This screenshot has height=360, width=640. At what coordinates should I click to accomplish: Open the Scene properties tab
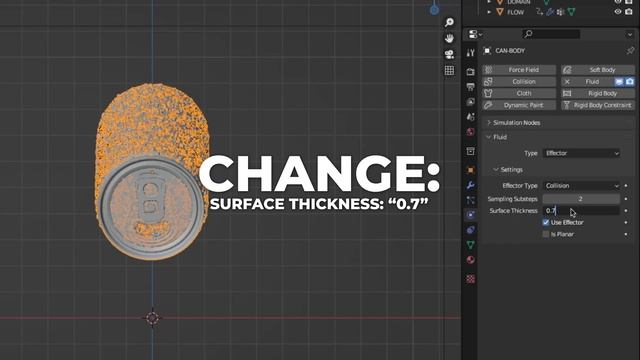471,117
